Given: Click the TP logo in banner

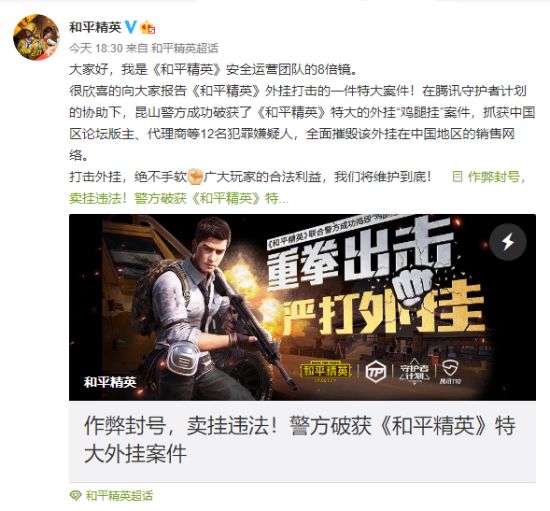Looking at the screenshot, I should click(x=376, y=372).
